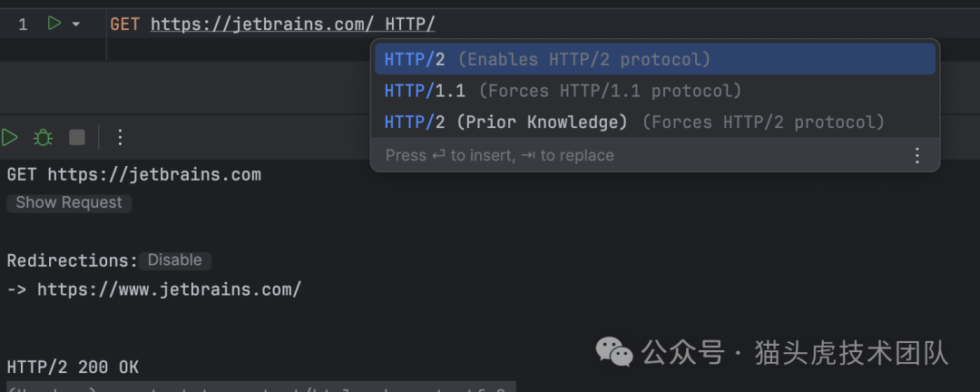This screenshot has height=392, width=980.
Task: Disable redirections with the Disable button
Action: pos(174,260)
